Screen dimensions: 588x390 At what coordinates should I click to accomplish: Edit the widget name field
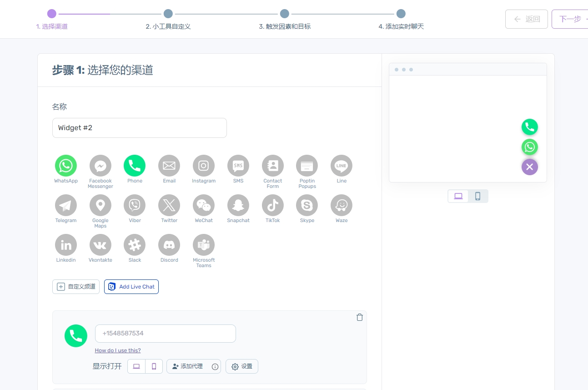[140, 128]
